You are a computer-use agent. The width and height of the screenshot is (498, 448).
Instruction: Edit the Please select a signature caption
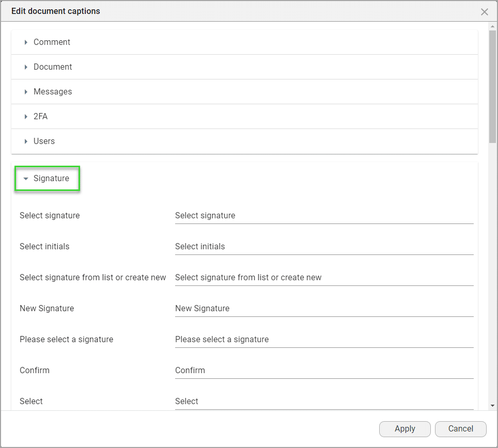(324, 339)
